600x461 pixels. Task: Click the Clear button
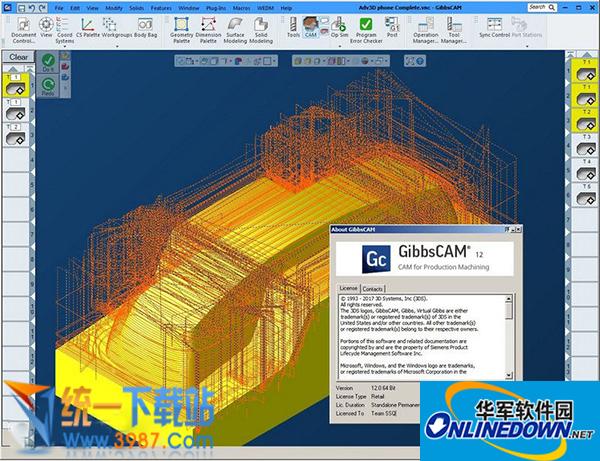click(18, 57)
